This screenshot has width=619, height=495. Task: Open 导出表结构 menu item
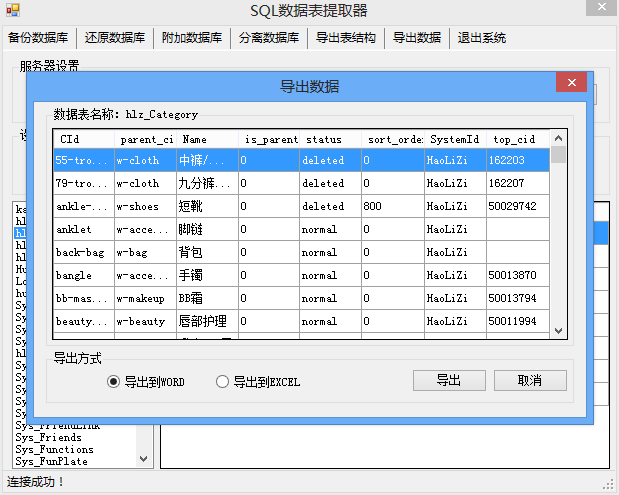pos(346,38)
